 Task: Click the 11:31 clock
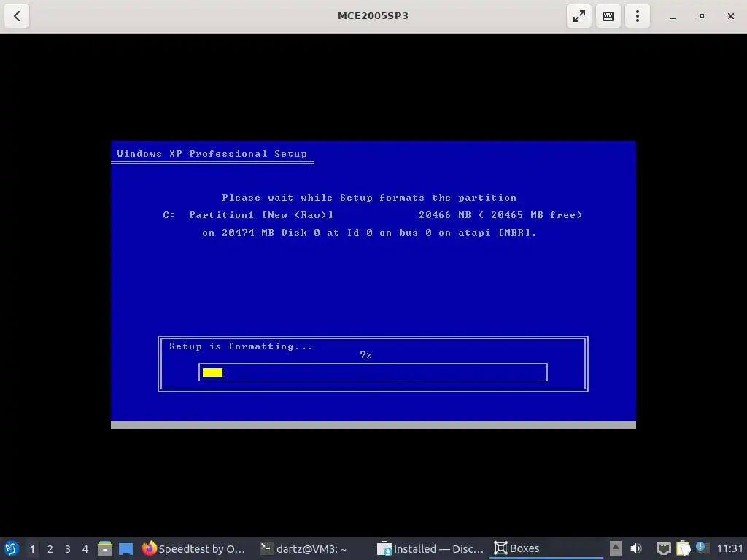(729, 548)
